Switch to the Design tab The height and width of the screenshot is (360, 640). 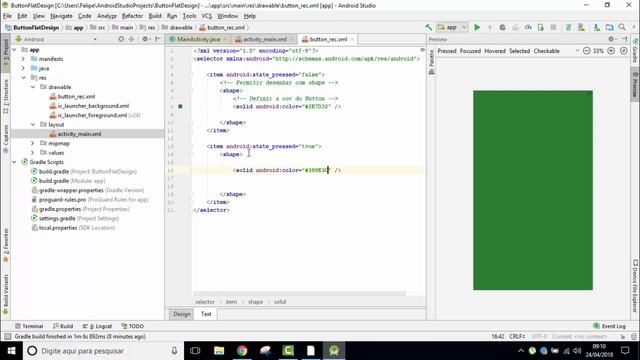(x=182, y=314)
